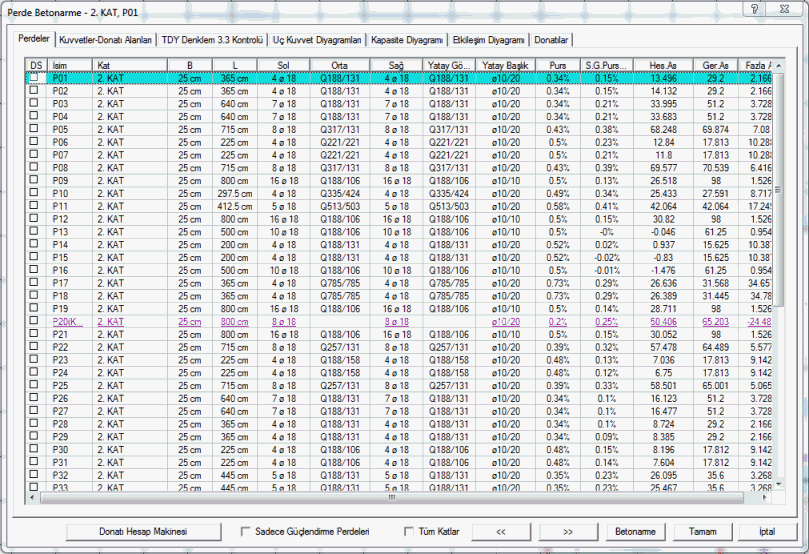Open the TDY Denklem 3.3 Kontrolü tab

pos(212,40)
